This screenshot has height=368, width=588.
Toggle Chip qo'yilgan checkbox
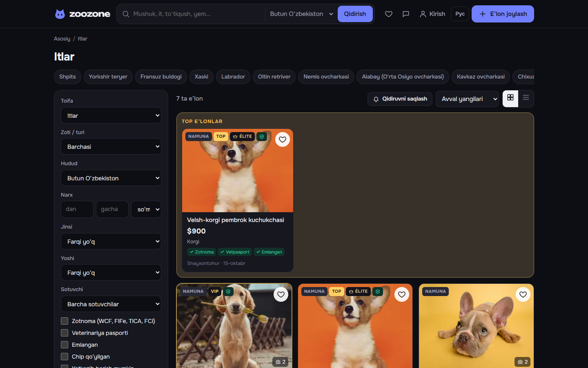click(65, 357)
